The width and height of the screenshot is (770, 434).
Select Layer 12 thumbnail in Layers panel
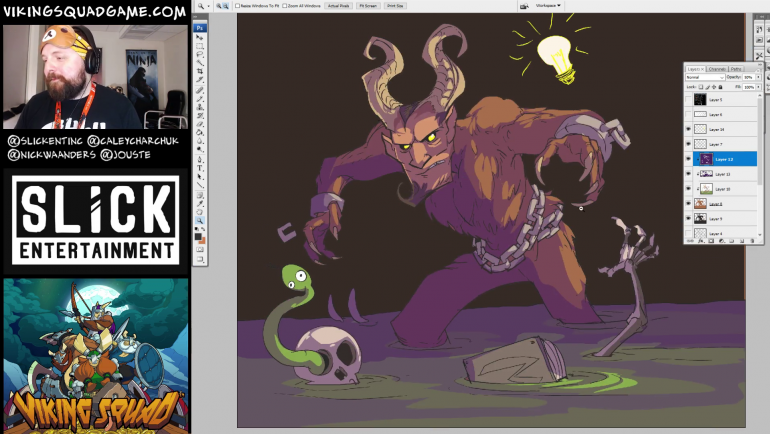click(706, 159)
